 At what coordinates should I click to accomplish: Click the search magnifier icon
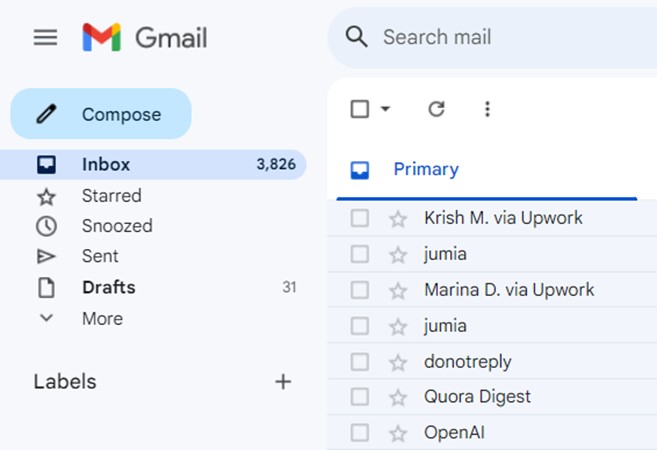tap(357, 37)
